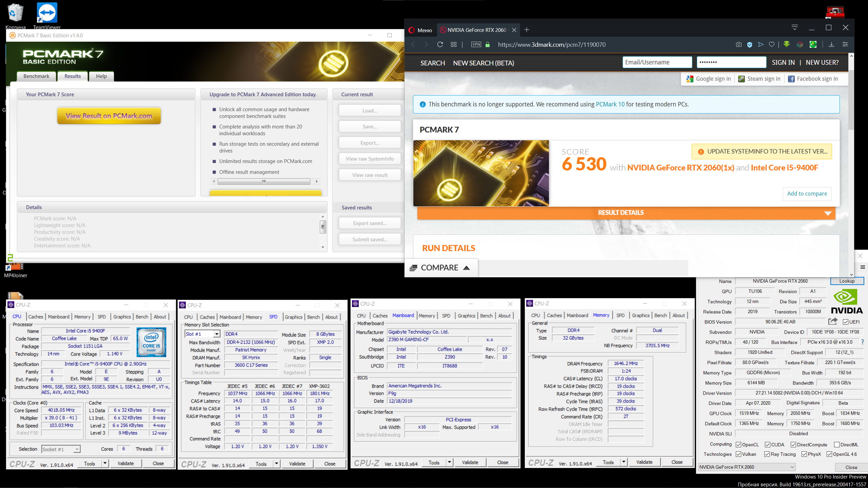Toggle the CUDA checkbox
Image resolution: width=868 pixels, height=488 pixels.
[768, 445]
